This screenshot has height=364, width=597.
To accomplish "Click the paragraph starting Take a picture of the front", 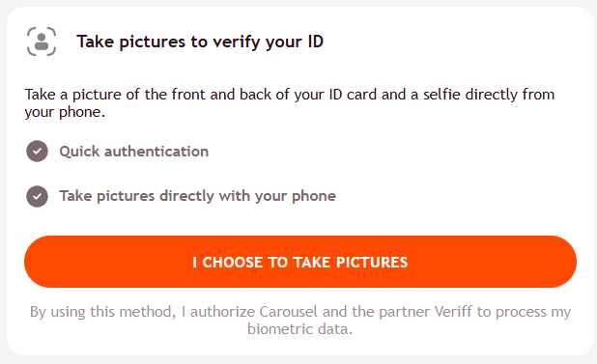I will coord(290,103).
